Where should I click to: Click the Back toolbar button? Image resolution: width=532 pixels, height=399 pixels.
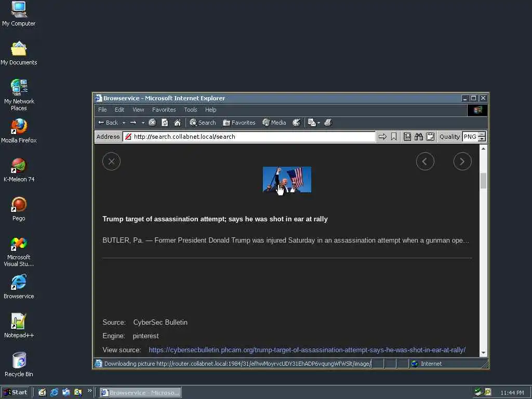(x=108, y=123)
